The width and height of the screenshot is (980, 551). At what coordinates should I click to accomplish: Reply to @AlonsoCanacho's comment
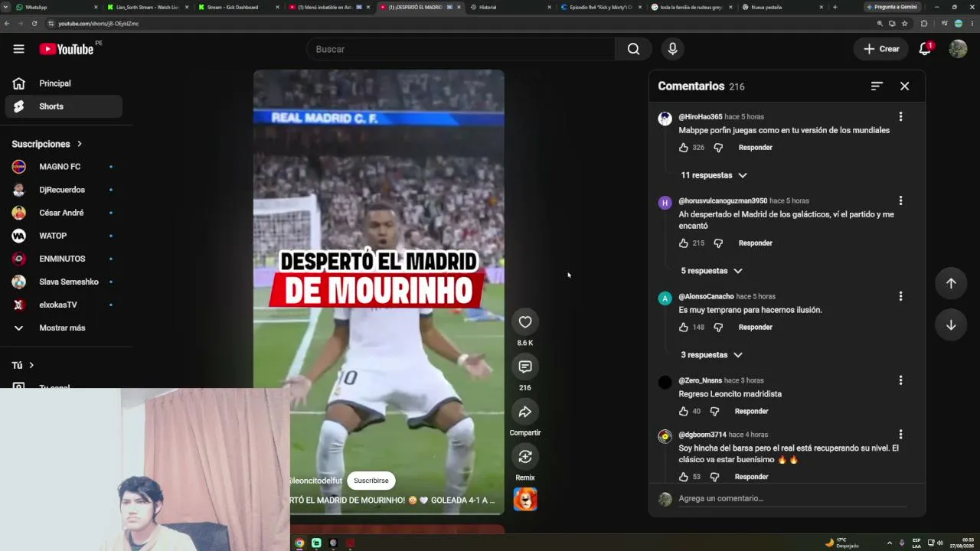756,328
